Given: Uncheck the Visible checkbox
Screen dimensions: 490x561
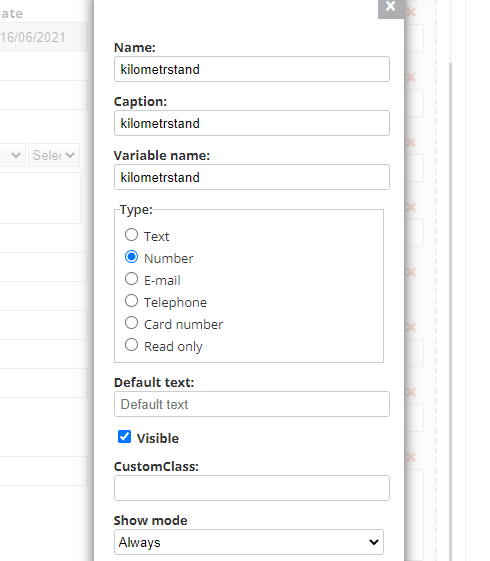Looking at the screenshot, I should pyautogui.click(x=124, y=437).
